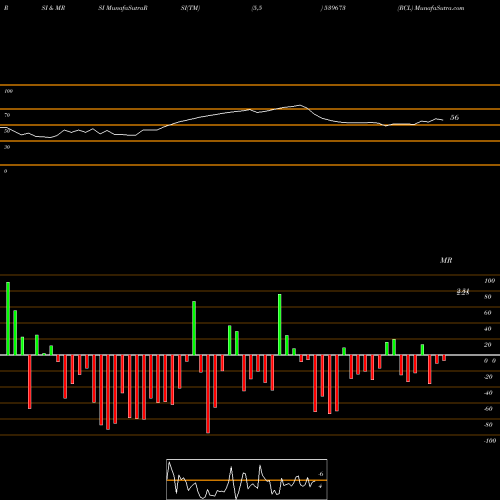Click the mini overview chart at bottom
This screenshot has width=500, height=500.
pos(247,479)
